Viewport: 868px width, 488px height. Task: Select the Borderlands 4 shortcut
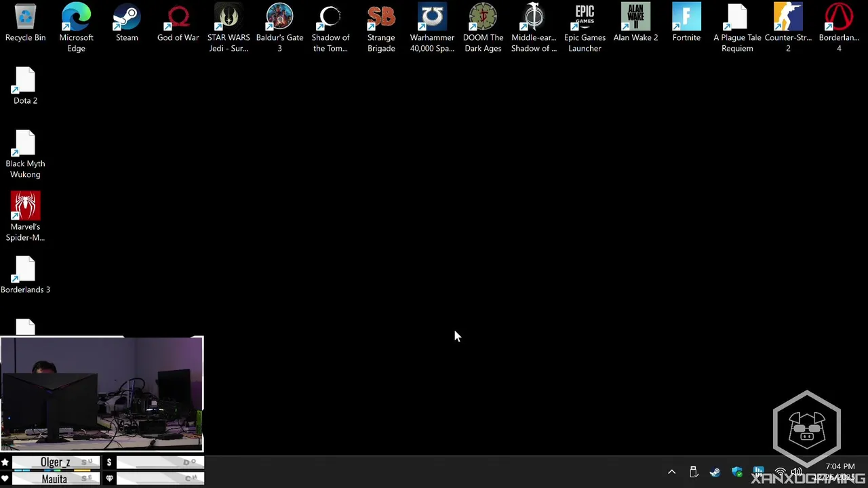[839, 27]
